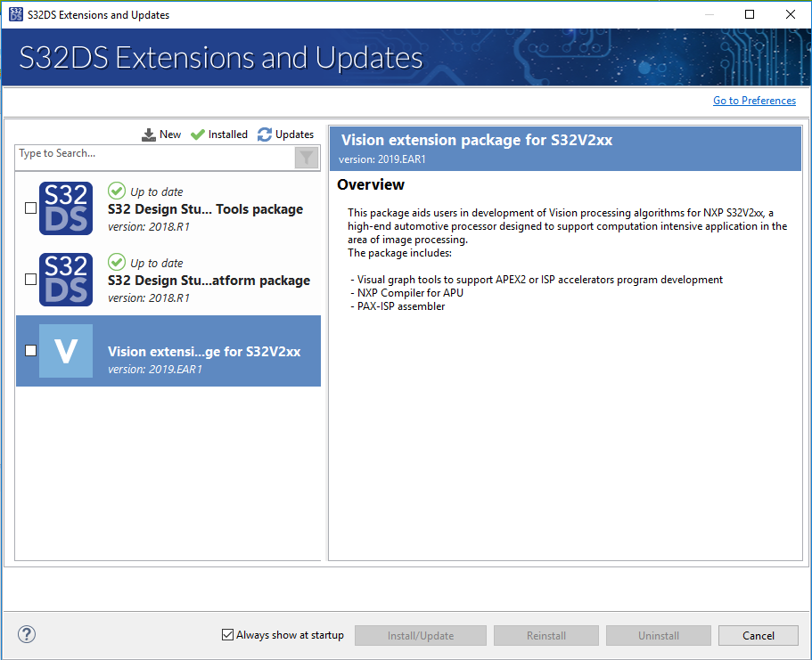Toggle Always show at startup checkbox
This screenshot has height=660, width=812.
point(227,635)
